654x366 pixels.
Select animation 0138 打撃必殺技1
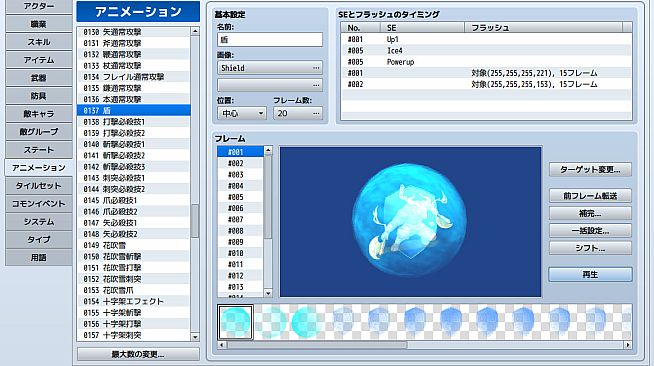pos(133,122)
